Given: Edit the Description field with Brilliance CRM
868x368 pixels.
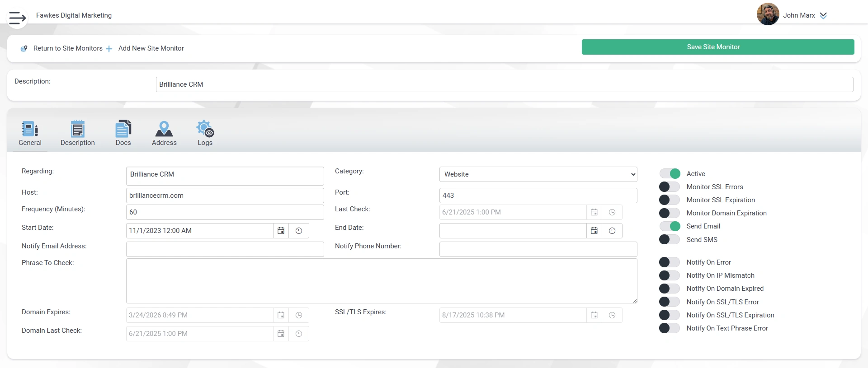Looking at the screenshot, I should (505, 84).
